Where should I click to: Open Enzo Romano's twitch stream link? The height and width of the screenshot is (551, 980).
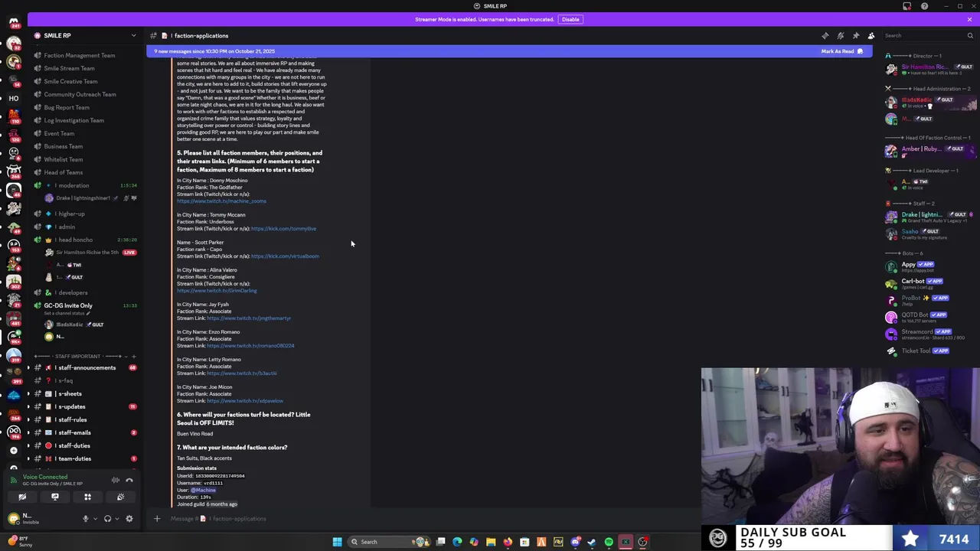point(250,346)
